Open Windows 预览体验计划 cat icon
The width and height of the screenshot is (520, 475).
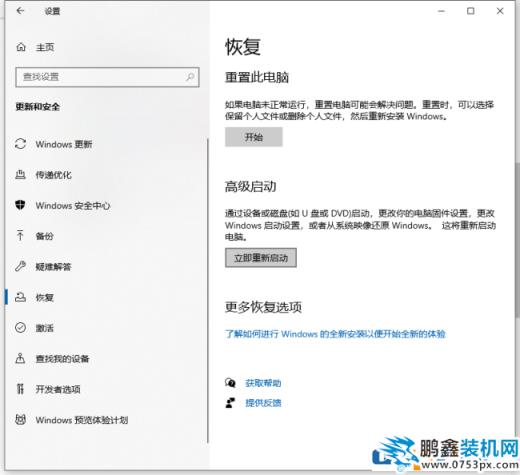pyautogui.click(x=20, y=419)
